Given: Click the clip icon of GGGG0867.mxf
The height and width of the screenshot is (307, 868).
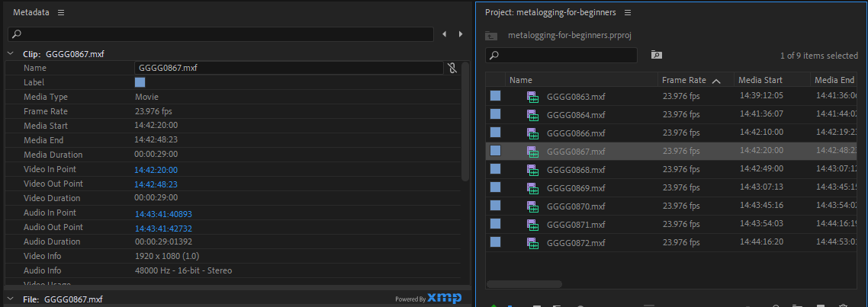Looking at the screenshot, I should coord(532,152).
